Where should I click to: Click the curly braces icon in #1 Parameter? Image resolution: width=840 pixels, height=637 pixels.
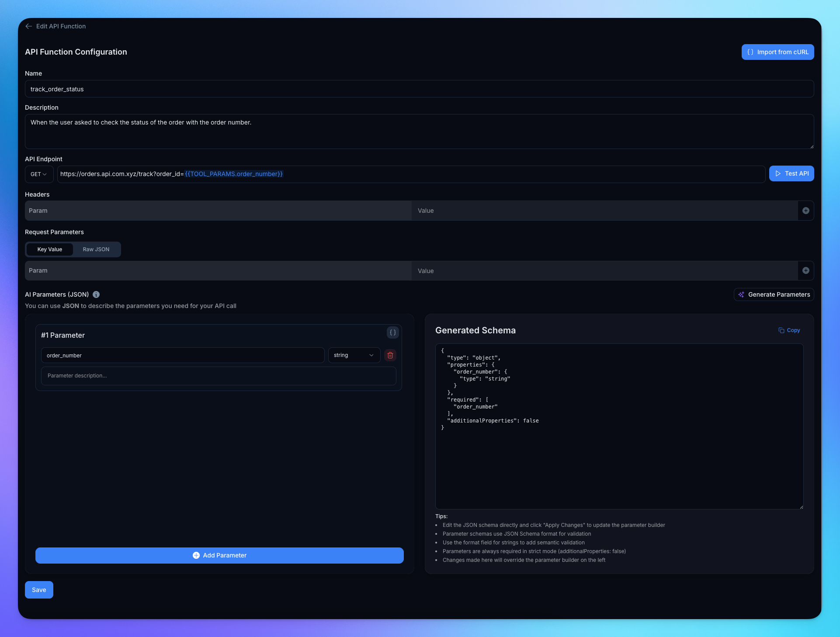pyautogui.click(x=392, y=332)
